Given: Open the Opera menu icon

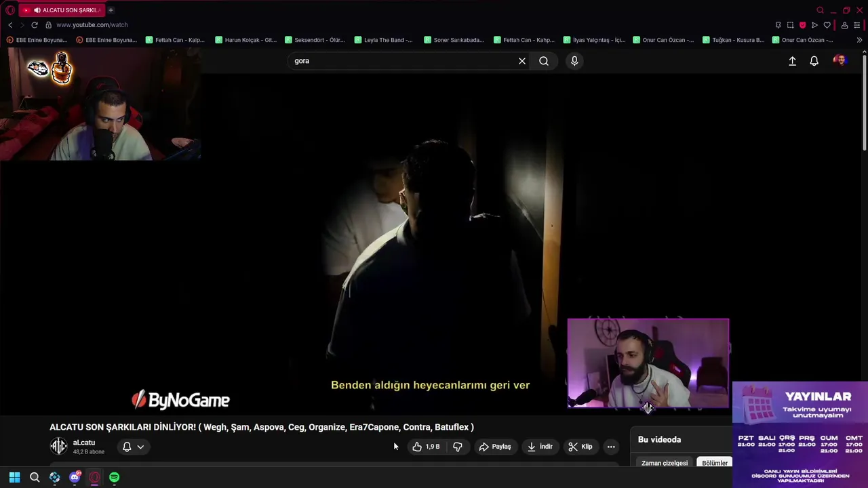Looking at the screenshot, I should point(9,10).
